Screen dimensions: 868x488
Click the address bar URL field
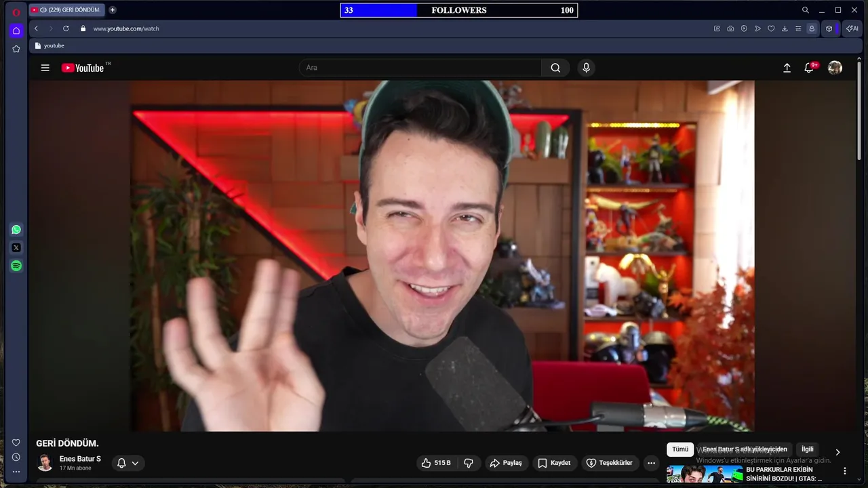[x=400, y=28]
